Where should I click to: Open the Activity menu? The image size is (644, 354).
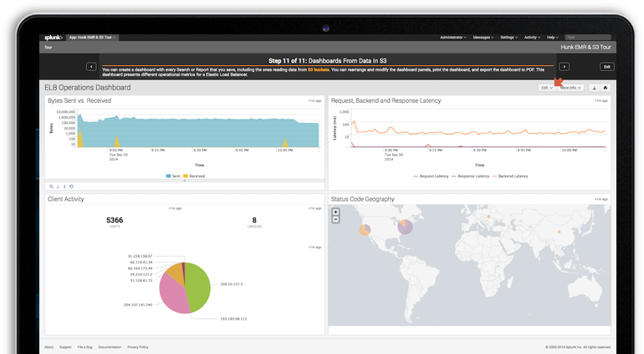pyautogui.click(x=532, y=38)
